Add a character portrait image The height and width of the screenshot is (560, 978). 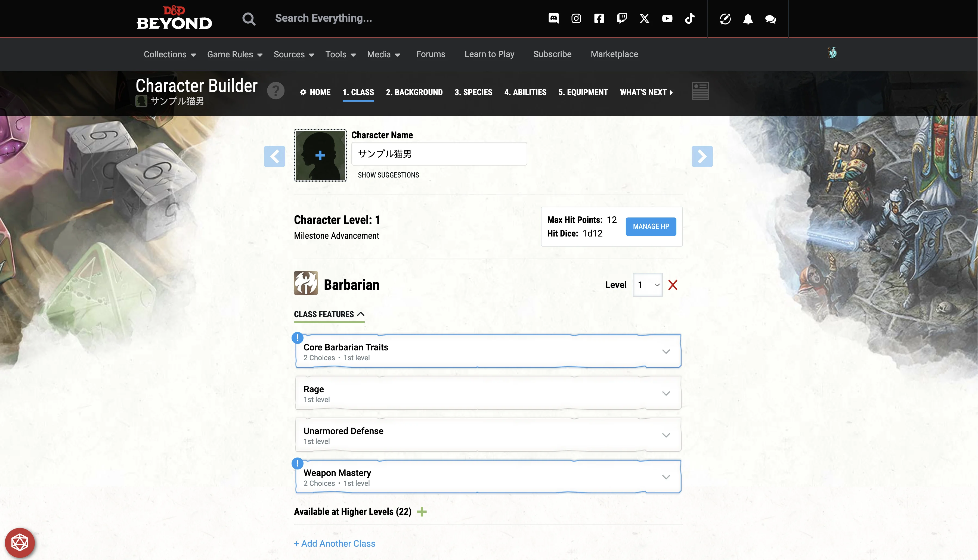pos(320,155)
